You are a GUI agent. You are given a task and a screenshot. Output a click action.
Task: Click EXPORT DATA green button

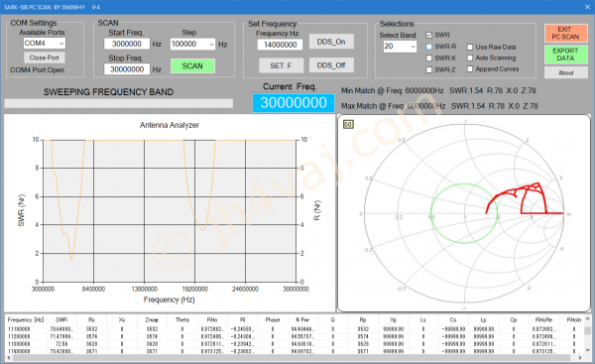point(565,55)
